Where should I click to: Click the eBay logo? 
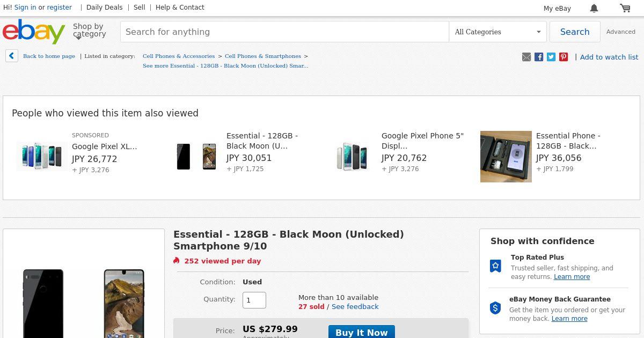pyautogui.click(x=34, y=32)
